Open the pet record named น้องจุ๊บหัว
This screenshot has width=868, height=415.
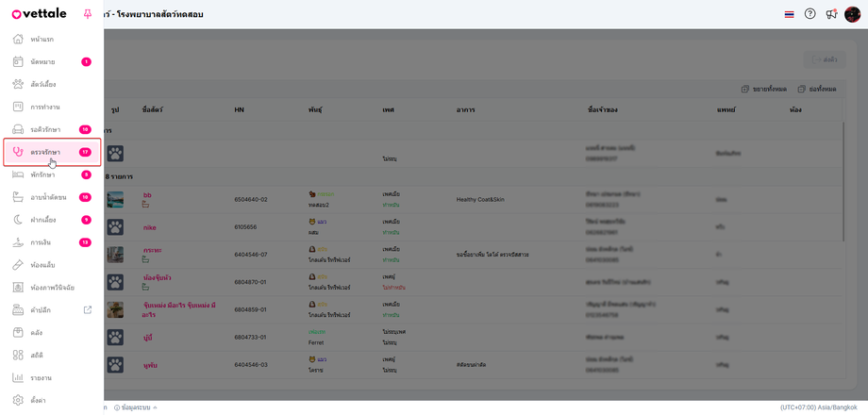click(157, 277)
